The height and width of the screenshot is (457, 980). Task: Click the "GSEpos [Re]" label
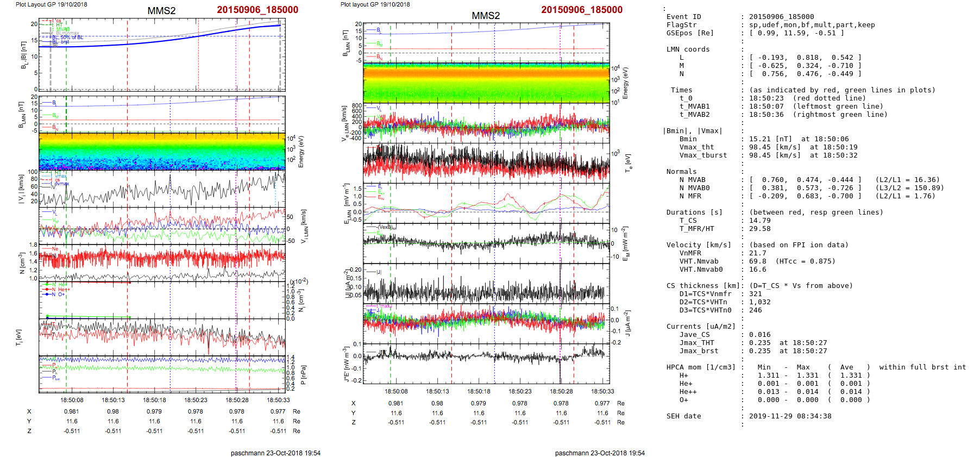[690, 33]
